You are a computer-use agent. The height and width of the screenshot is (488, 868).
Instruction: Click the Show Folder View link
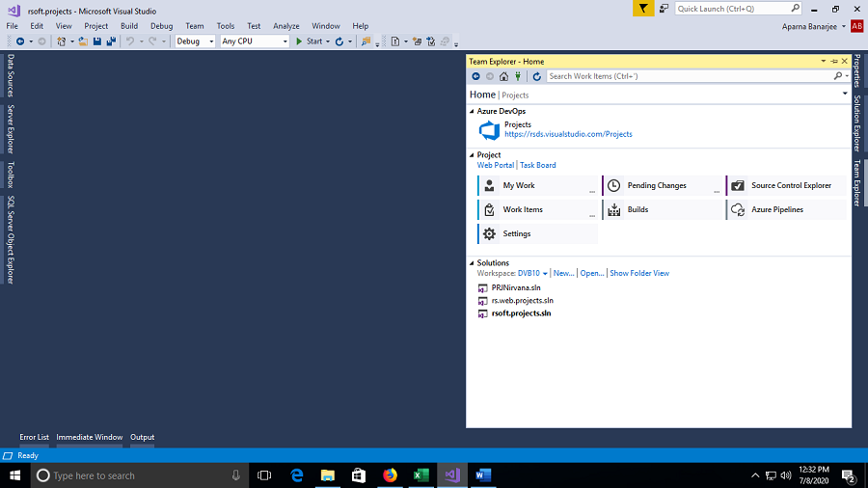(639, 273)
